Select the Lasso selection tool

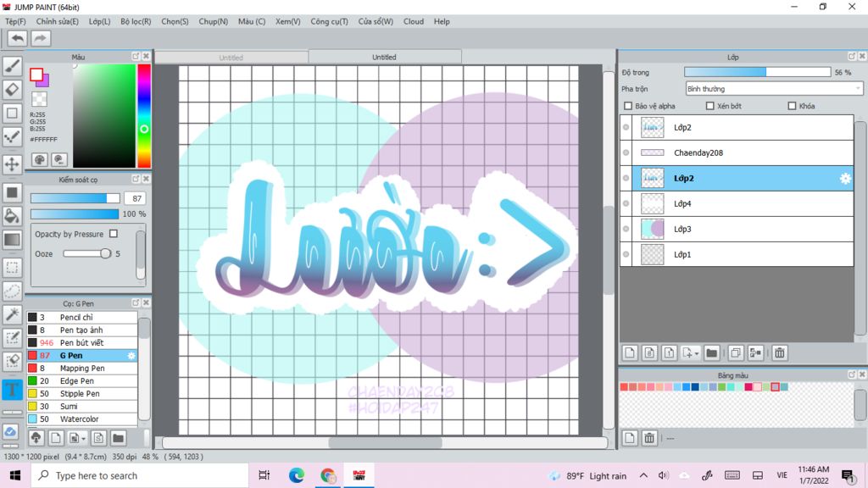pos(12,291)
